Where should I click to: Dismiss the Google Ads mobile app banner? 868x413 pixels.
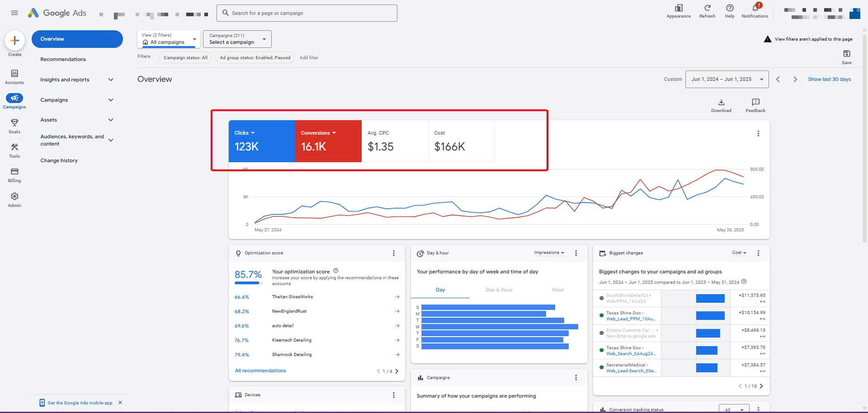[120, 402]
